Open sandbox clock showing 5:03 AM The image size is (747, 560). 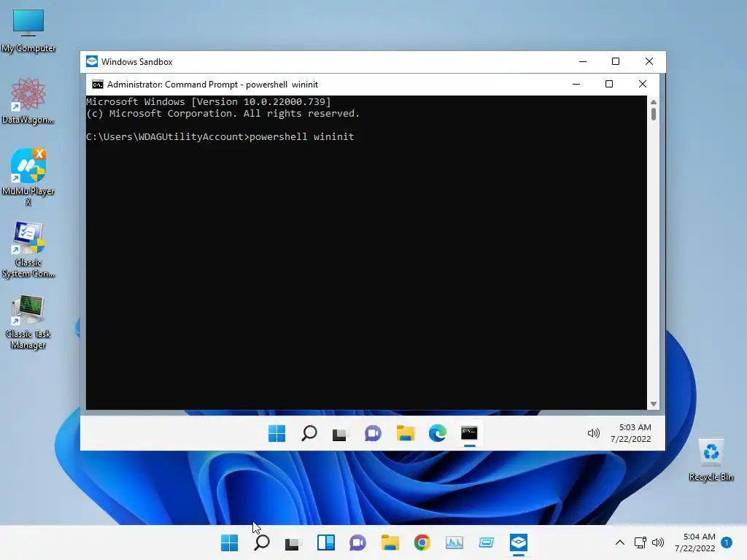[631, 433]
